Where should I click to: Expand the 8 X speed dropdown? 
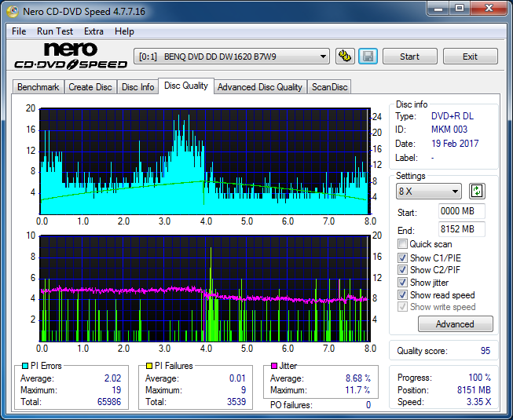tap(429, 192)
